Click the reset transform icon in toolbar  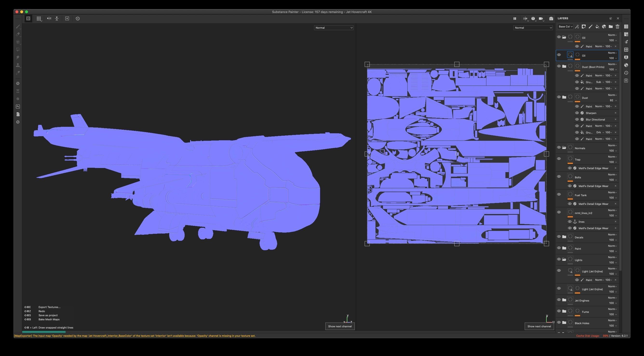pos(78,19)
